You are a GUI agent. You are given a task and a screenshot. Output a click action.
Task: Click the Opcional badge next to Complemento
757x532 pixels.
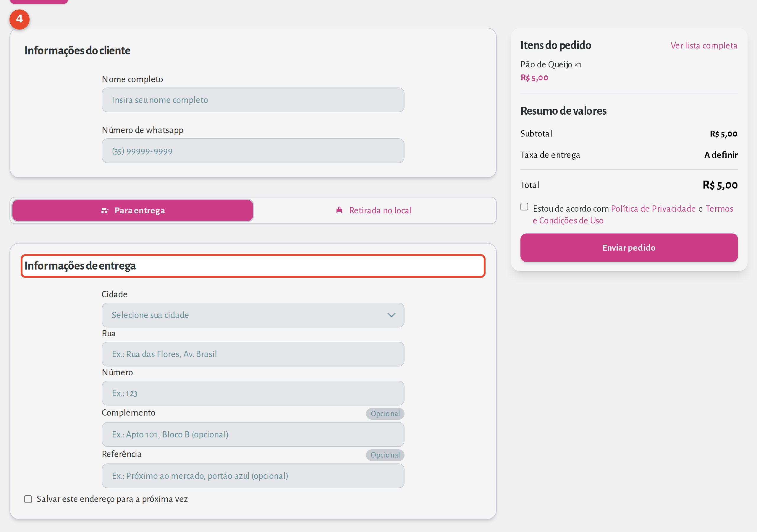385,414
